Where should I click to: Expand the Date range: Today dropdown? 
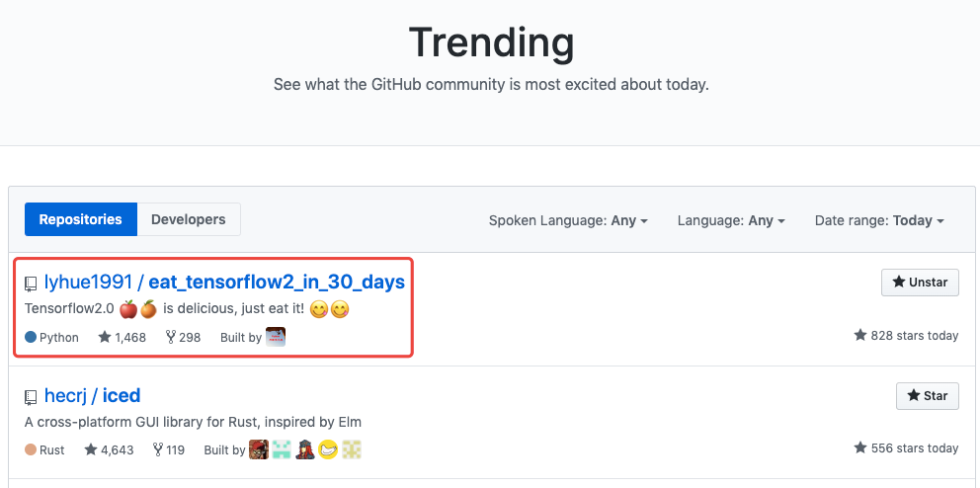tap(879, 220)
